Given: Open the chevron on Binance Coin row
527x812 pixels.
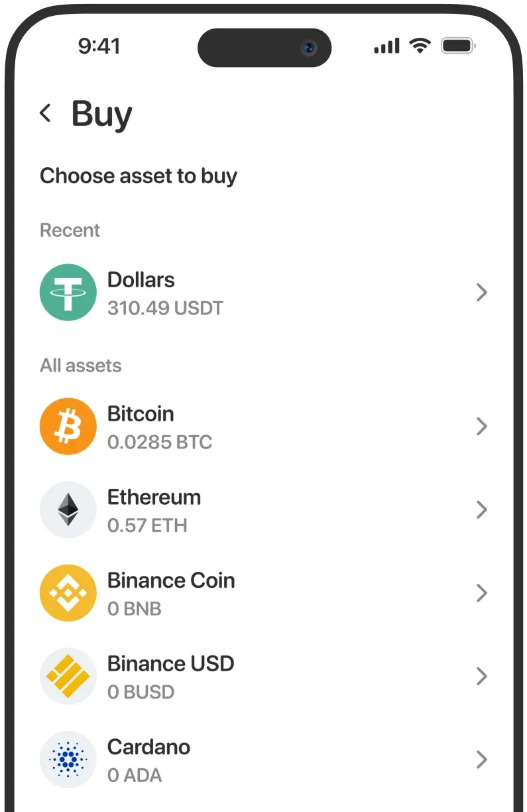Looking at the screenshot, I should [482, 593].
